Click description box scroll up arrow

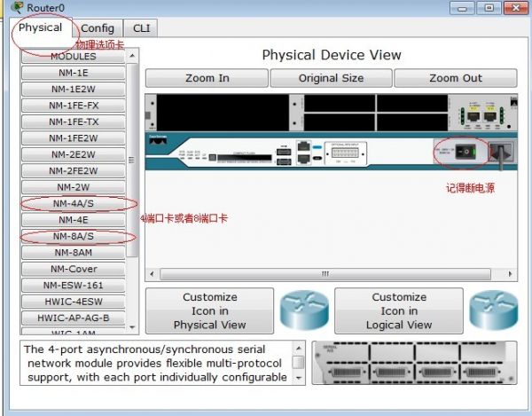[299, 348]
